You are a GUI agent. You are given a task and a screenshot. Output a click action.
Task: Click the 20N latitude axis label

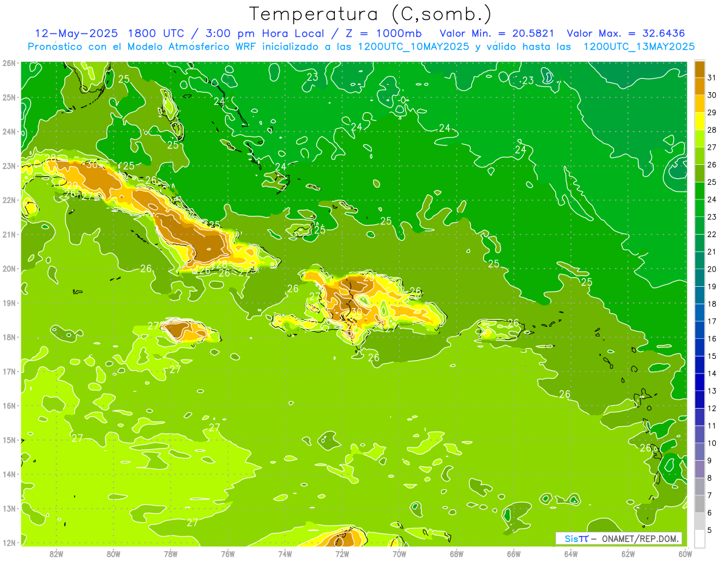(x=8, y=269)
